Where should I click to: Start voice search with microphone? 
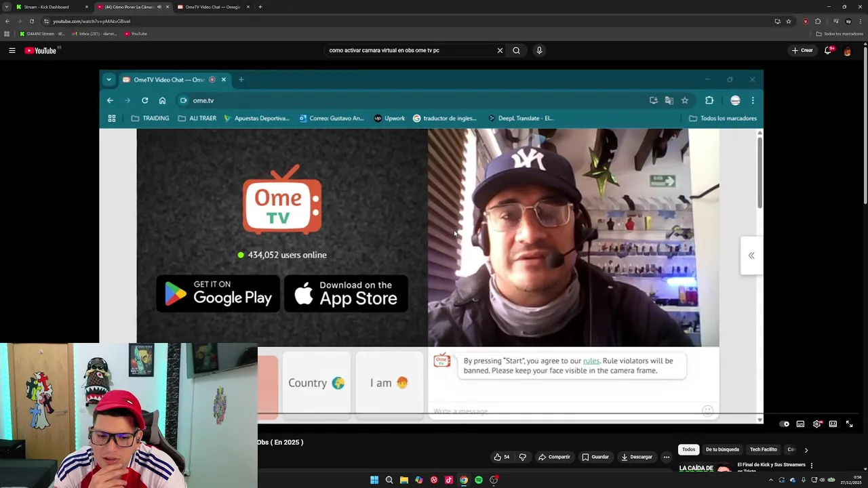(x=539, y=50)
